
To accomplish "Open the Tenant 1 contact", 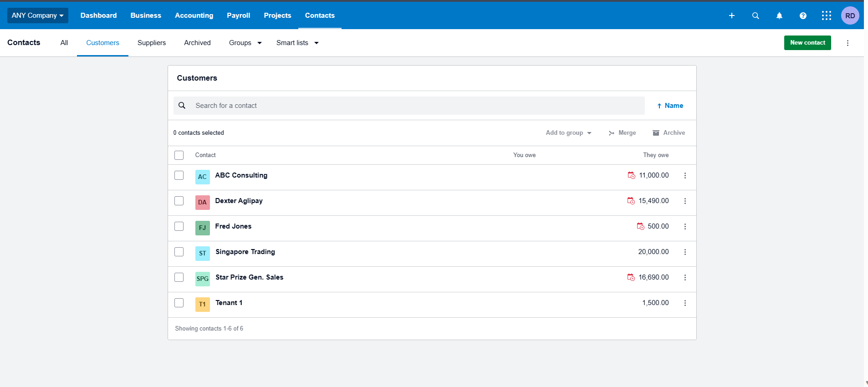I will pos(229,303).
